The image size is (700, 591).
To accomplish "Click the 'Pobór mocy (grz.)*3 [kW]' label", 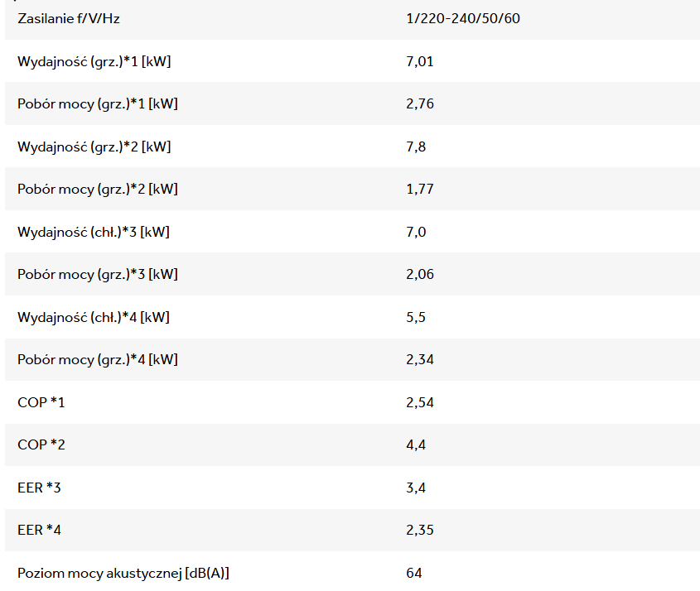I will pyautogui.click(x=98, y=275).
